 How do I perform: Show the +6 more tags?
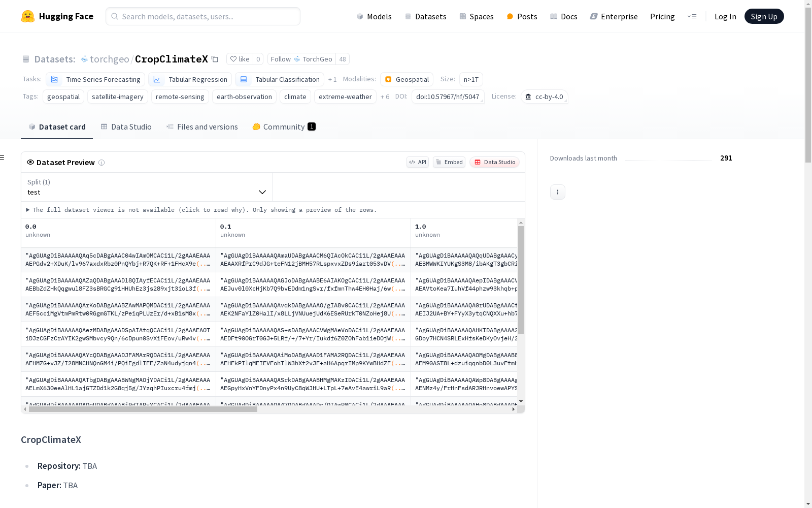(x=385, y=97)
